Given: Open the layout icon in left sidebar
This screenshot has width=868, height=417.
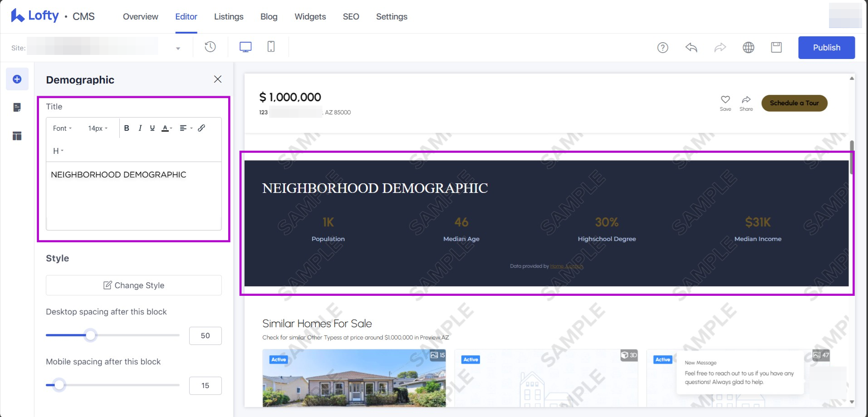Looking at the screenshot, I should (17, 136).
